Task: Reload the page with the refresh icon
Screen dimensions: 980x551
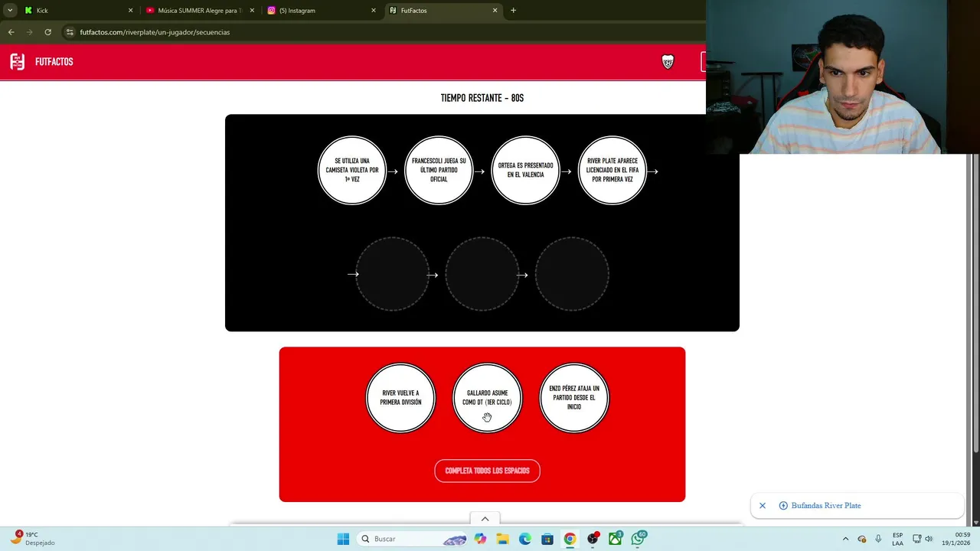Action: click(x=47, y=32)
